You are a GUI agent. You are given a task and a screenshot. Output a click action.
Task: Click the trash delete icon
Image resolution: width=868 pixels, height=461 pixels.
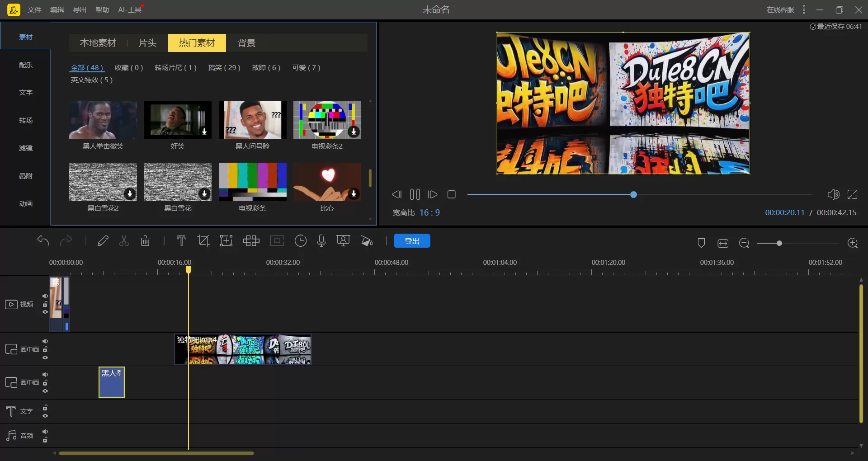145,241
